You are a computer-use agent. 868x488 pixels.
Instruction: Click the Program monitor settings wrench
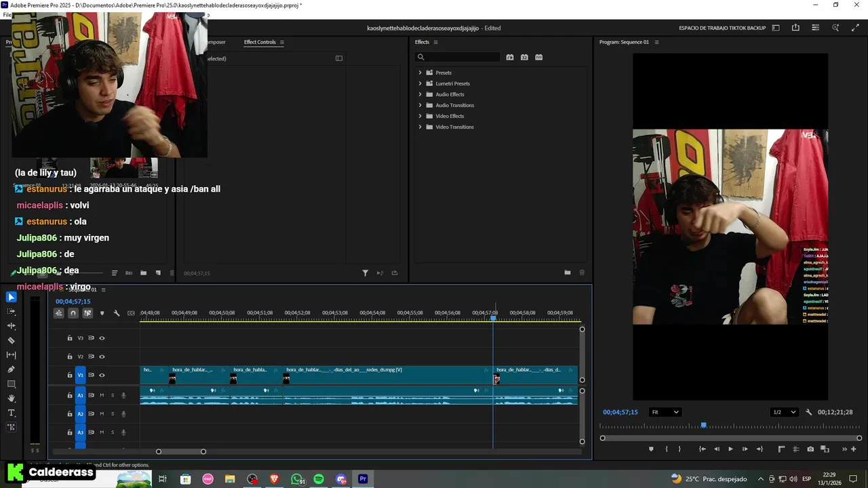(808, 412)
